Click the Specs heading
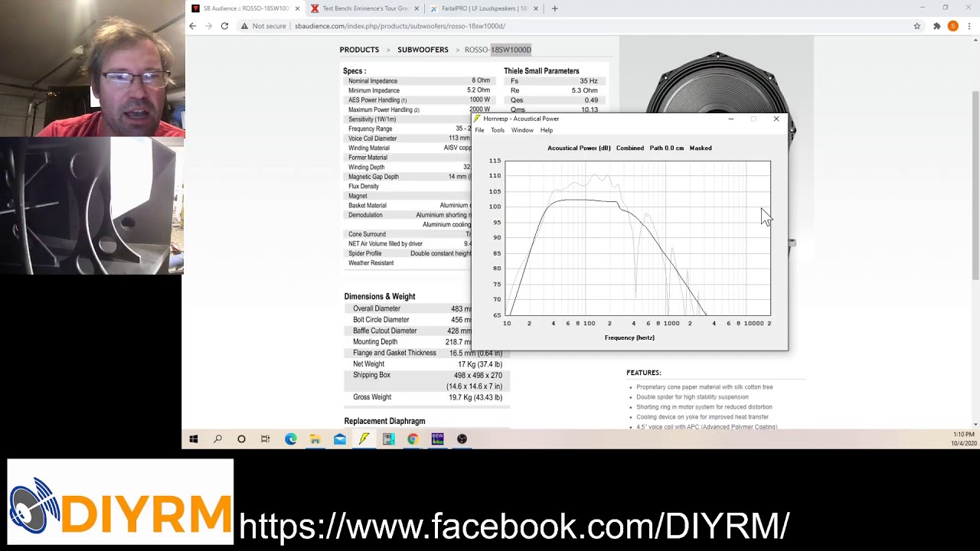This screenshot has height=551, width=980. [x=354, y=71]
